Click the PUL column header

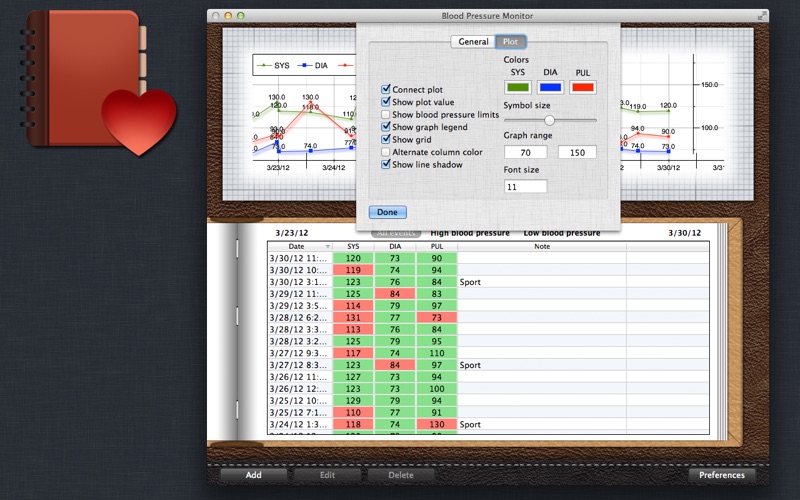(x=437, y=246)
